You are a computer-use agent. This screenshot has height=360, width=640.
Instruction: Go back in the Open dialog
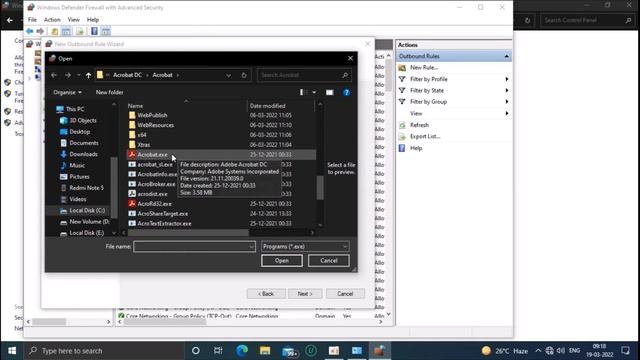pos(54,75)
